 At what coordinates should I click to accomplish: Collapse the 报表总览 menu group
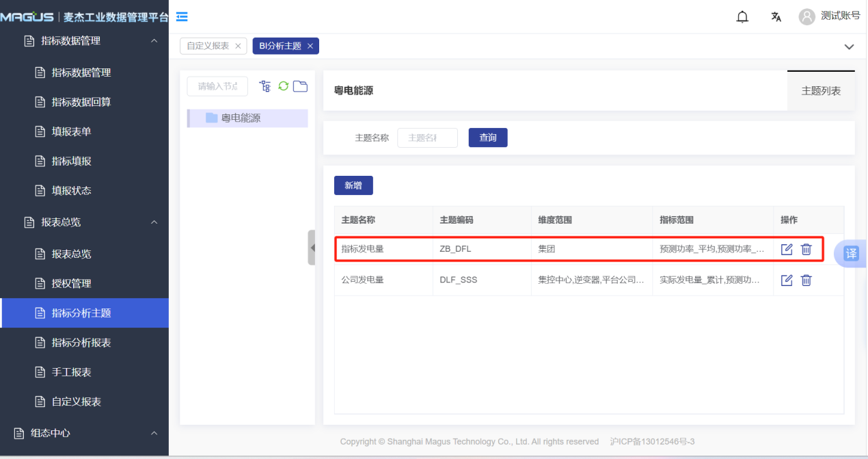point(154,222)
